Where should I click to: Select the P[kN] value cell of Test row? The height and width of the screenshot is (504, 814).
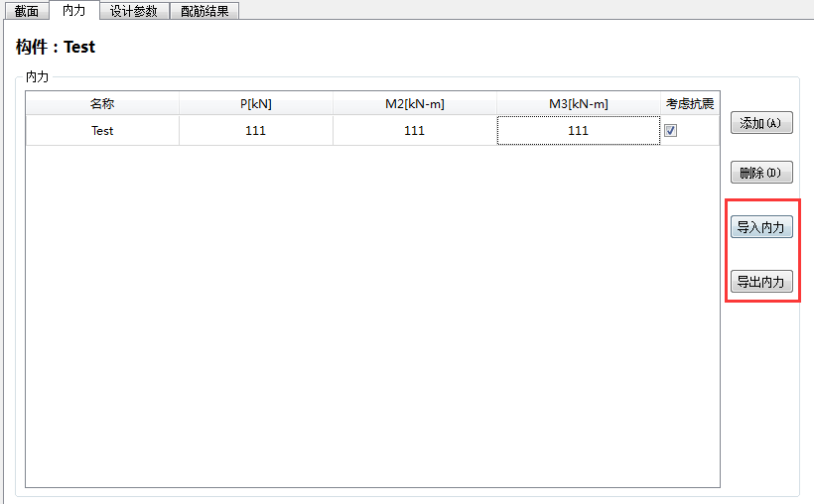255,131
